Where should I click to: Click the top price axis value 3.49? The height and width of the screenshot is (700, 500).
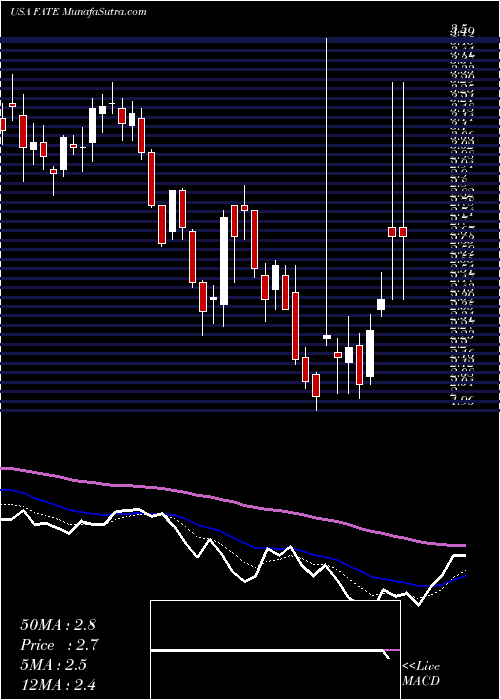pos(462,30)
